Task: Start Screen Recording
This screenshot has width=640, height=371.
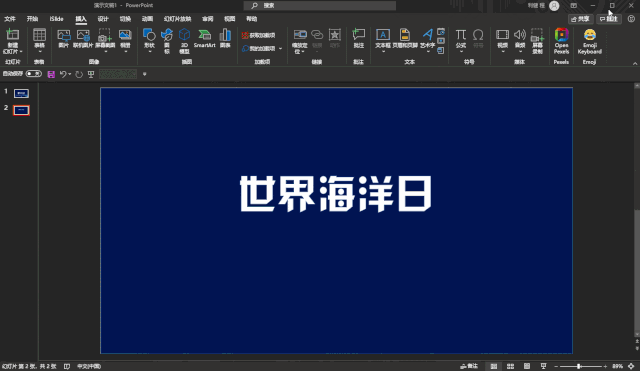Action: [537, 41]
